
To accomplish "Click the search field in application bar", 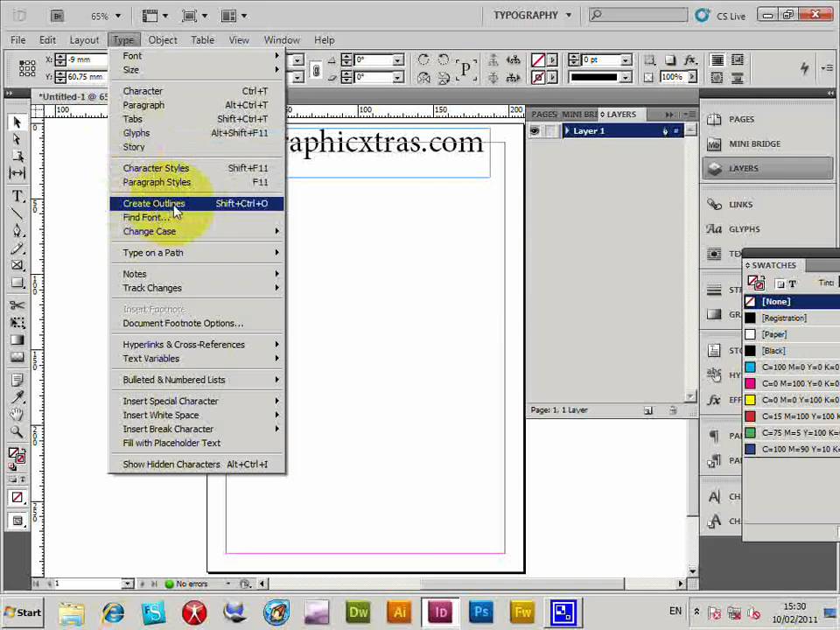I will tap(638, 15).
